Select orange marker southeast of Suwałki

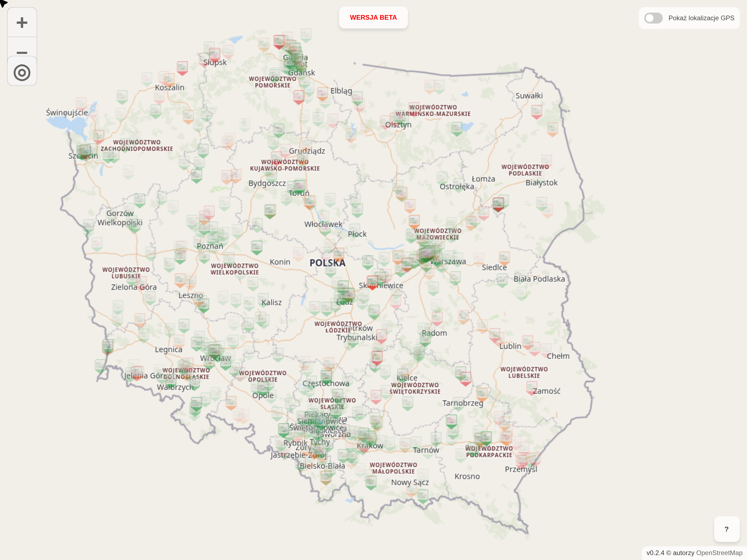552,129
